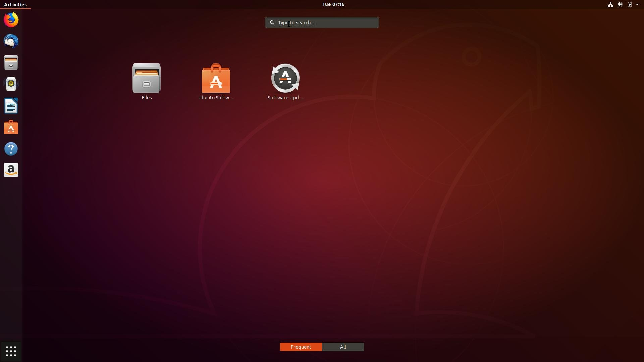Launch the Files app from frequent grid
Image resolution: width=644 pixels, height=362 pixels.
[147, 82]
